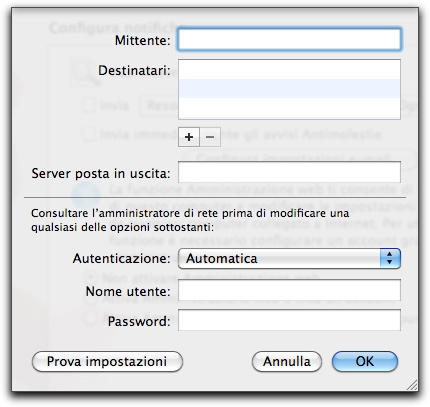This screenshot has height=407, width=430.
Task: Select the shaded second Destinatari row
Action: coord(289,89)
